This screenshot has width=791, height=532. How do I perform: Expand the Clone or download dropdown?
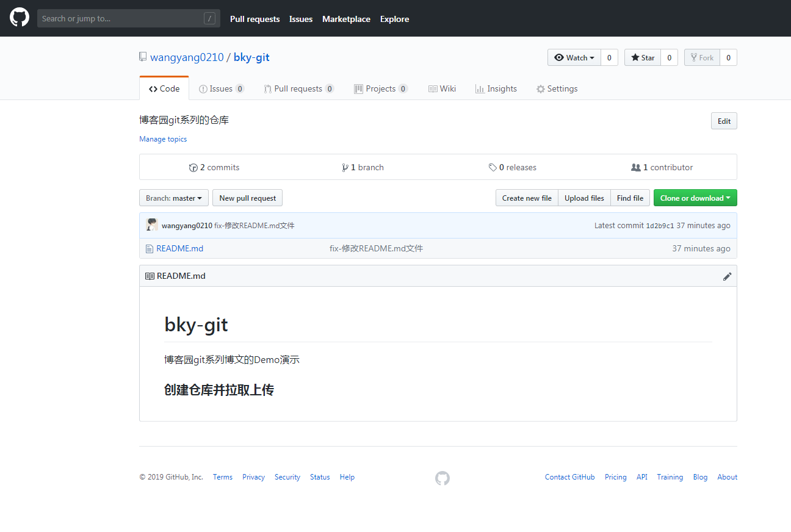click(x=695, y=198)
